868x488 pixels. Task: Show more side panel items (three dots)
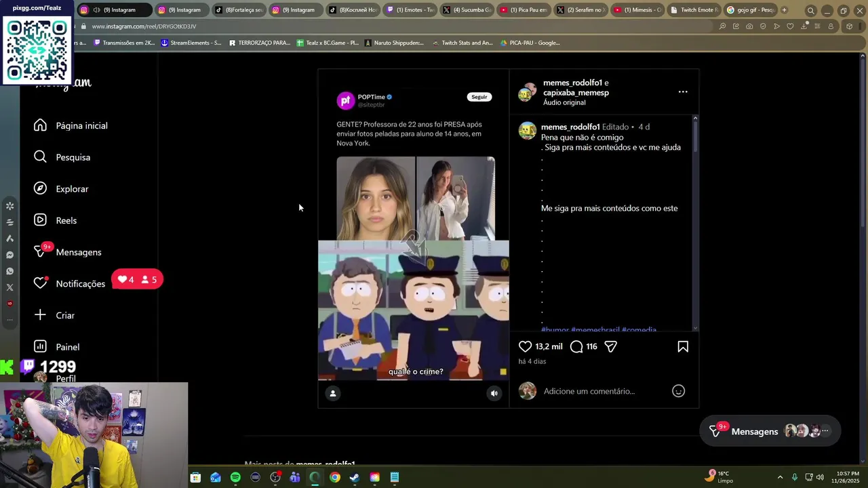[x=9, y=319]
